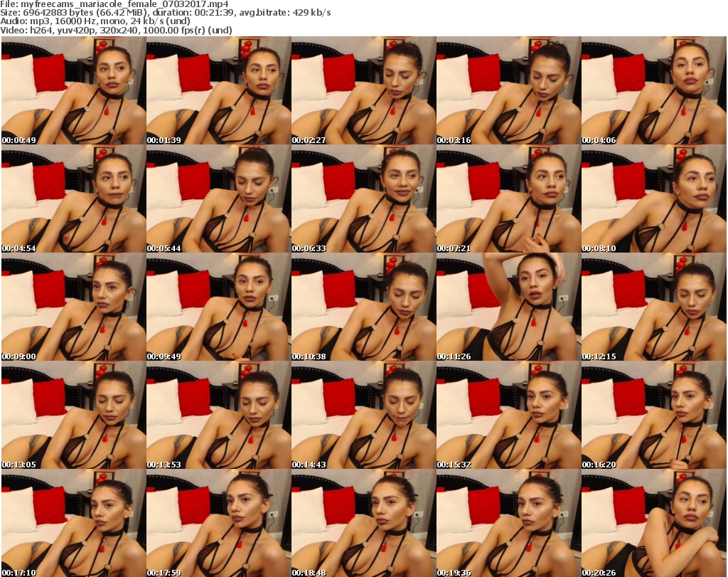Pick the frame labeled 00:12:15
The width and height of the screenshot is (728, 577).
(654, 307)
